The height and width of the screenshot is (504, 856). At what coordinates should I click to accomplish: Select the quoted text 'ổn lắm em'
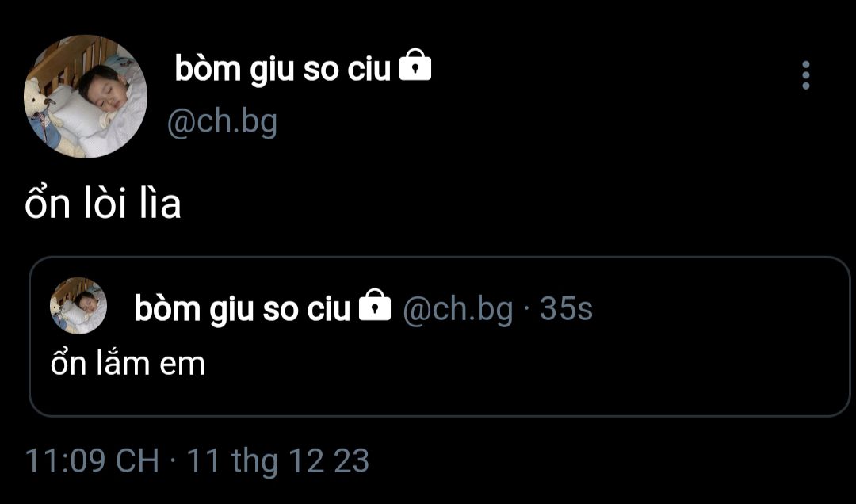128,361
